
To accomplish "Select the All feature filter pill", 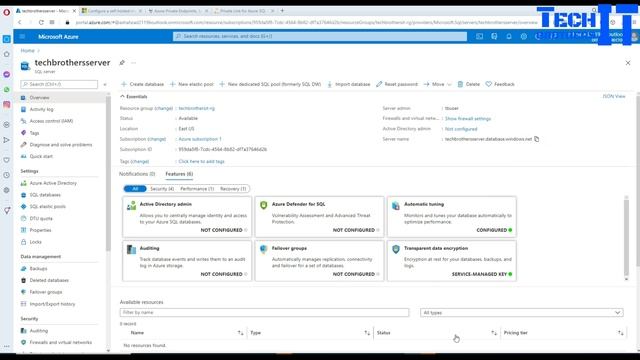I will click(x=135, y=189).
